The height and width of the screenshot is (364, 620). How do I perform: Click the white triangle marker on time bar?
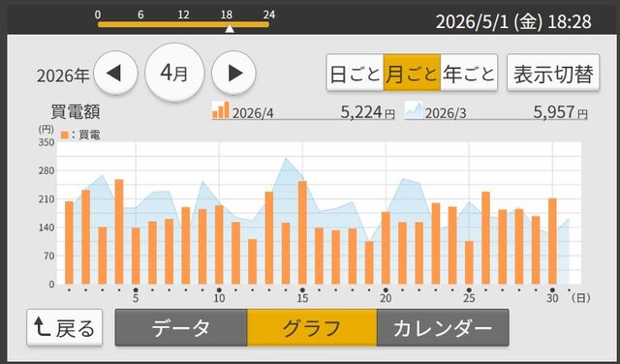(x=230, y=29)
